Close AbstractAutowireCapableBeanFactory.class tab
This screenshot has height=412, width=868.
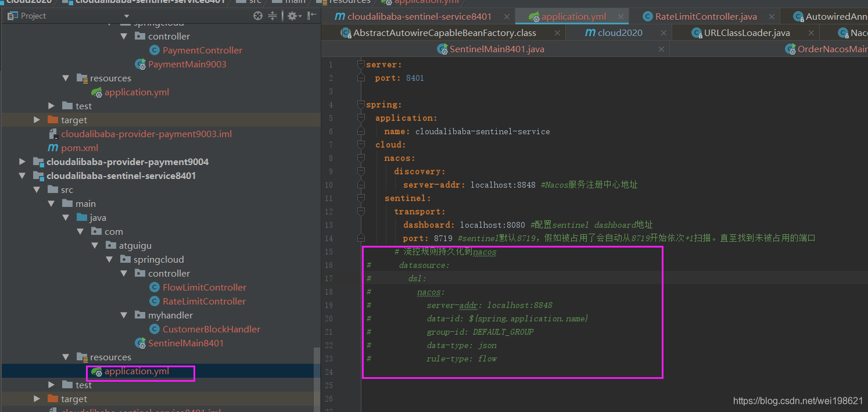point(557,33)
